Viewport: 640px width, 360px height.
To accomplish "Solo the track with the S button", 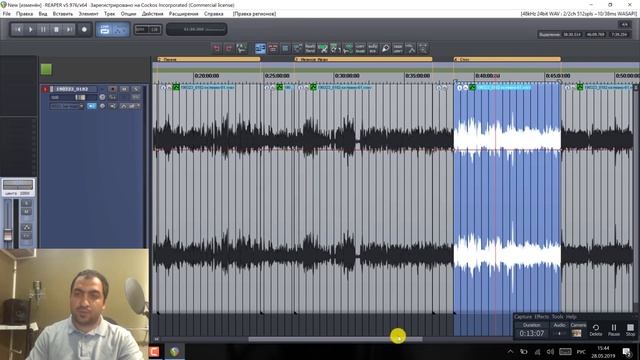I will click(x=136, y=89).
